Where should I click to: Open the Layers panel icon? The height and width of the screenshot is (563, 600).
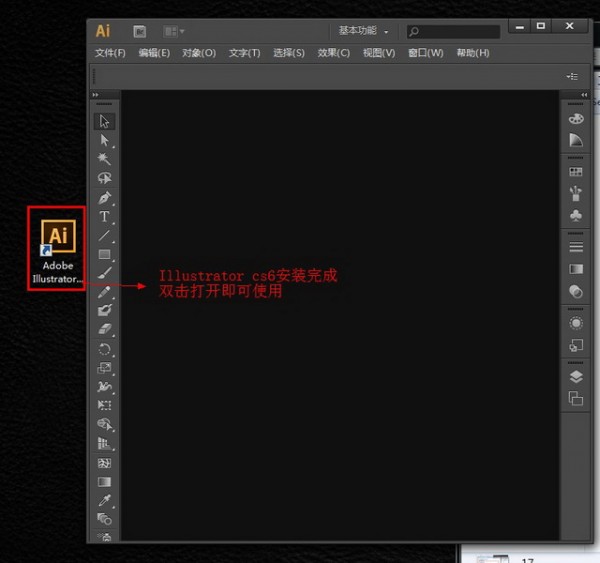[x=576, y=377]
